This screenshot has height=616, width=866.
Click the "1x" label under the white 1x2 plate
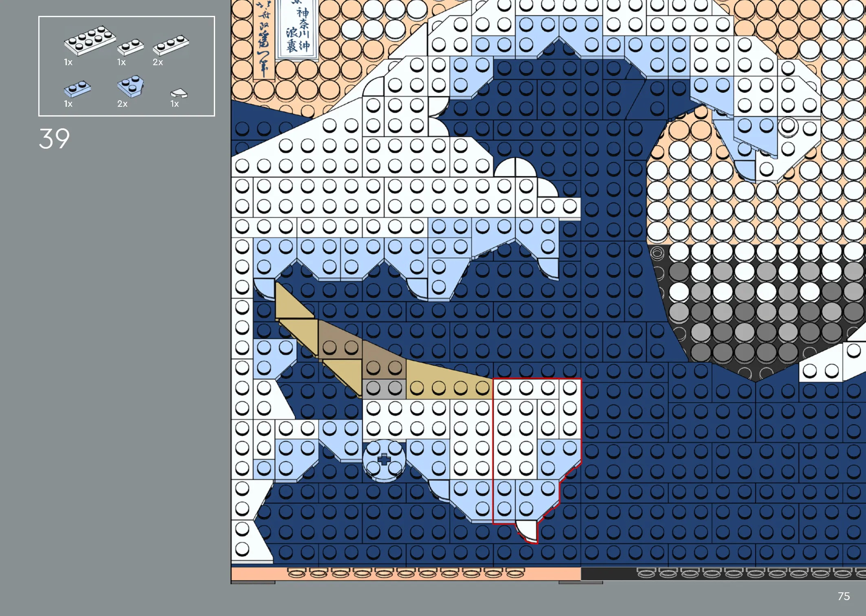(x=121, y=62)
